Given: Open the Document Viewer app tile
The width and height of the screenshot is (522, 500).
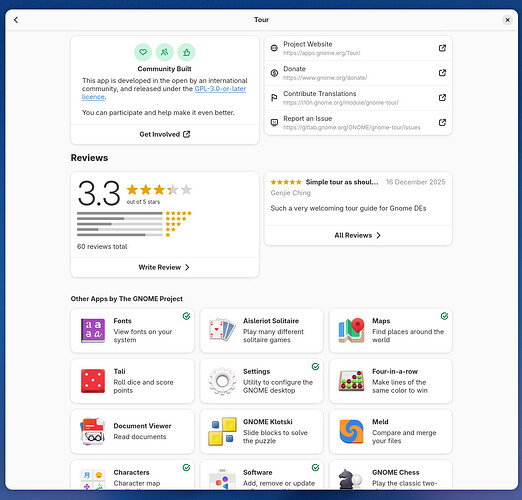Looking at the screenshot, I should pyautogui.click(x=132, y=432).
